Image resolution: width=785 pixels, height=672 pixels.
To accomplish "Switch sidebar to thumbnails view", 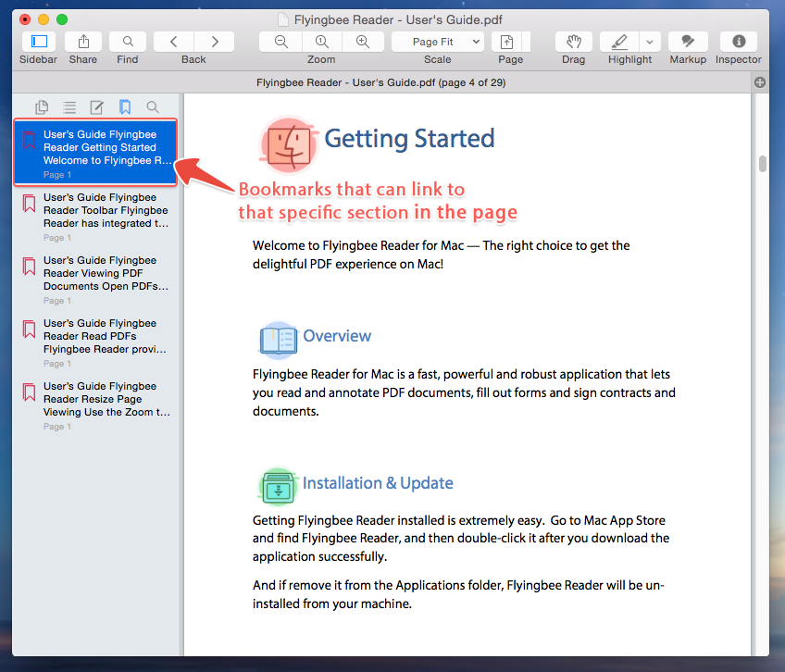I will coord(42,106).
